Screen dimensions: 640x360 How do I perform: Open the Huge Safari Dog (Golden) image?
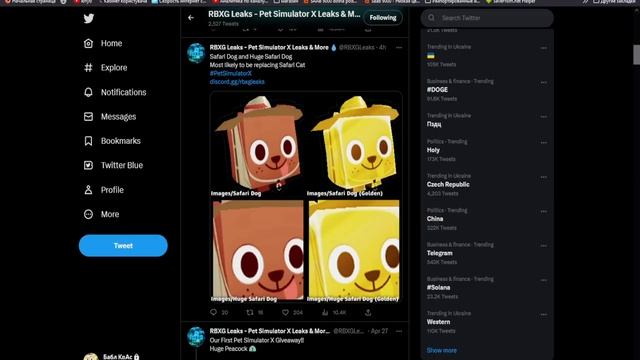354,251
